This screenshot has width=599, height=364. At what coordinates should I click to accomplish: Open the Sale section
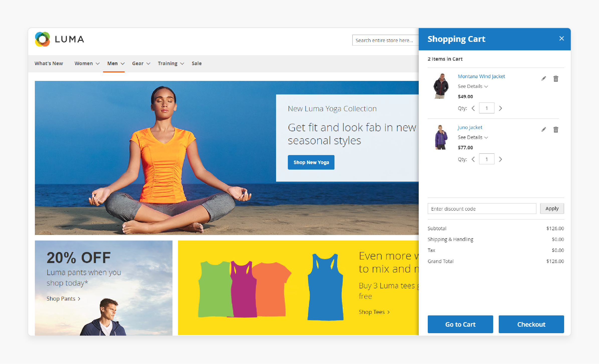197,64
